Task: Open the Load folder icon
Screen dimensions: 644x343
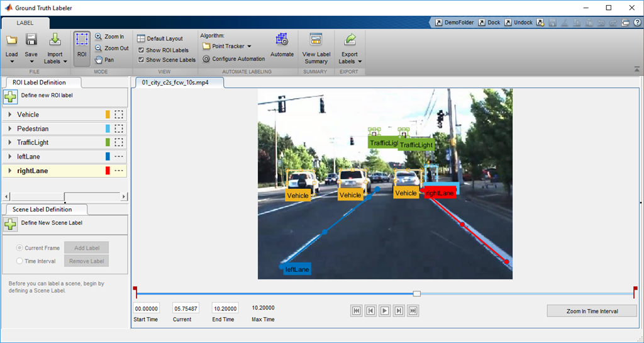Action: (x=11, y=40)
